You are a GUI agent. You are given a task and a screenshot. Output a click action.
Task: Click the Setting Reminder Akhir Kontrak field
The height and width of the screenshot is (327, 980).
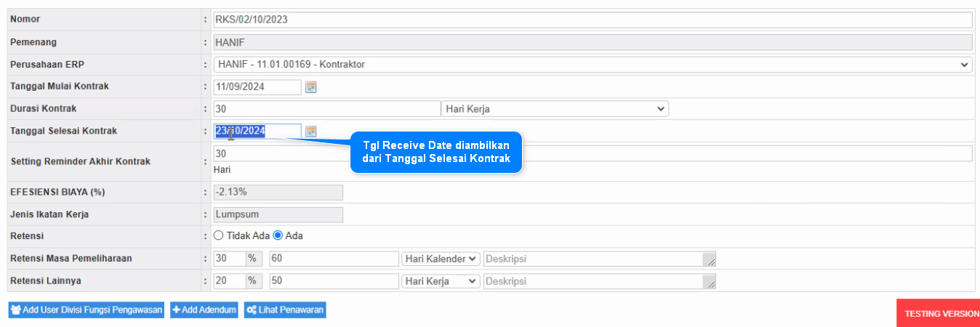coord(593,154)
